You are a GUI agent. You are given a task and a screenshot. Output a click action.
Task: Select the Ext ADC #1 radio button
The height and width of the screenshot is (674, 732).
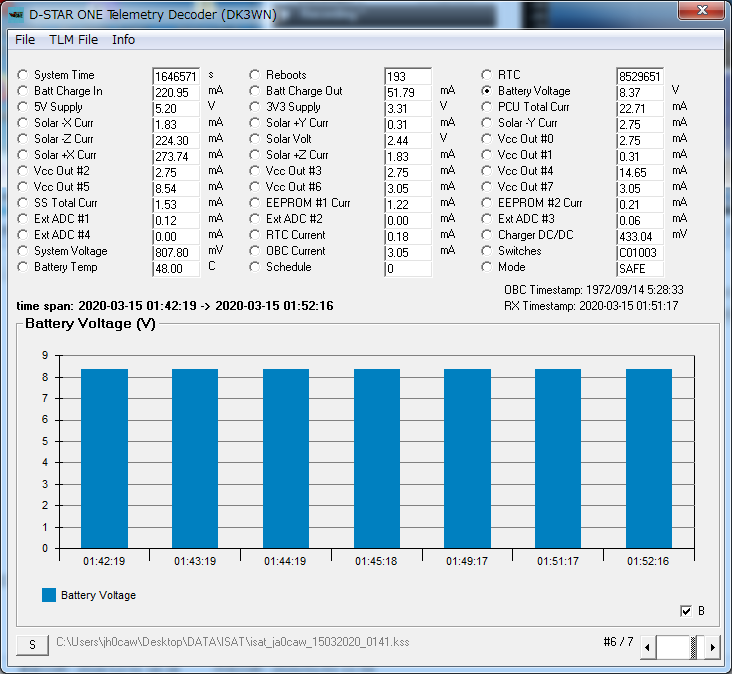[22, 218]
